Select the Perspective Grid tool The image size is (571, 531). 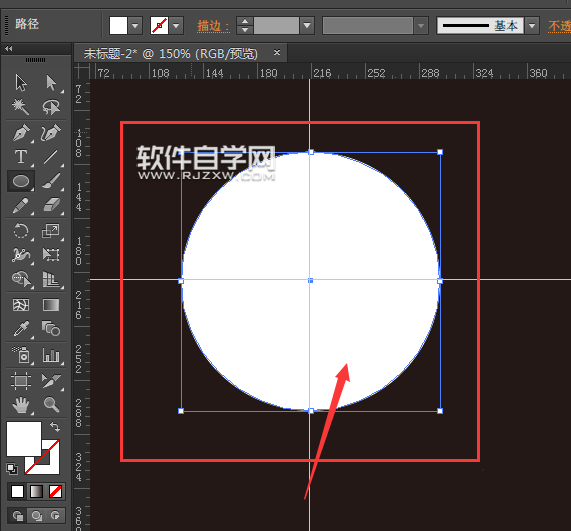[x=51, y=279]
